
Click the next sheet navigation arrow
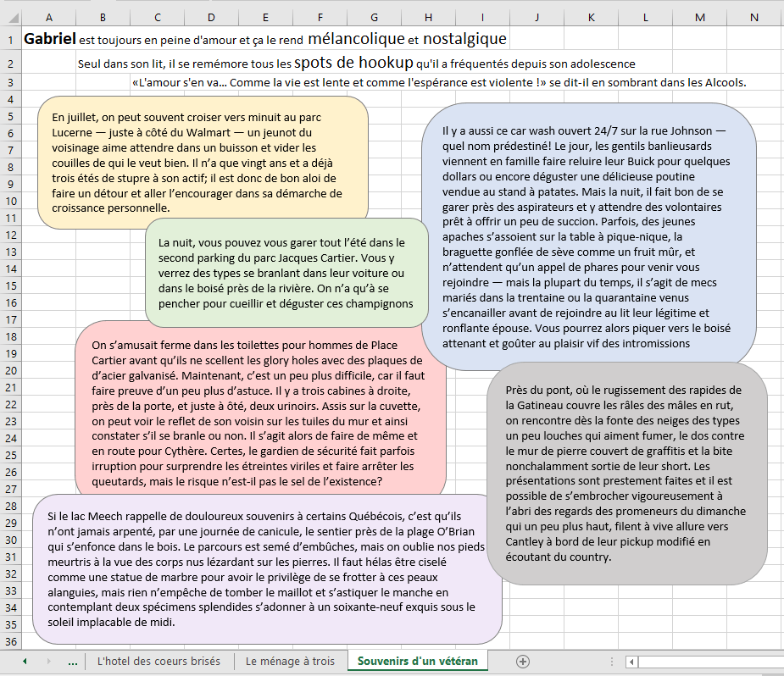[48, 662]
